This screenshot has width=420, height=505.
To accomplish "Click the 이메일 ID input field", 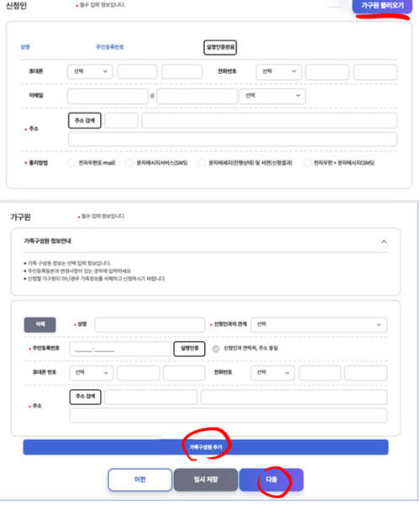I will 108,96.
